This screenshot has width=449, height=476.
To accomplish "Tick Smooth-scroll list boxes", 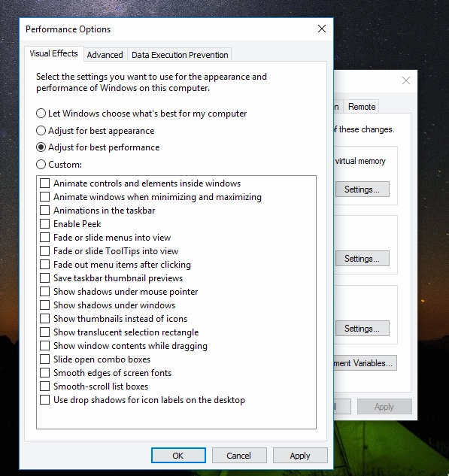I will click(45, 387).
